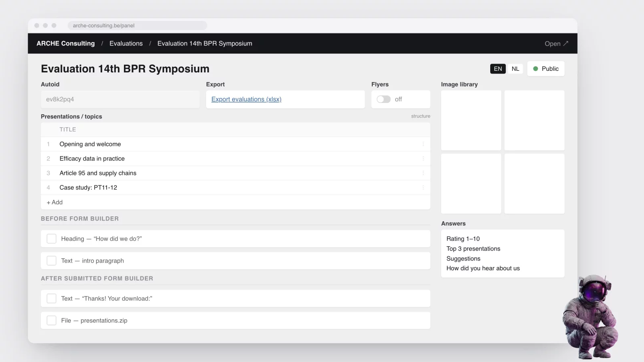The height and width of the screenshot is (362, 644).
Task: Click Evaluation 14th BPR Symposium breadcrumb
Action: coord(205,43)
